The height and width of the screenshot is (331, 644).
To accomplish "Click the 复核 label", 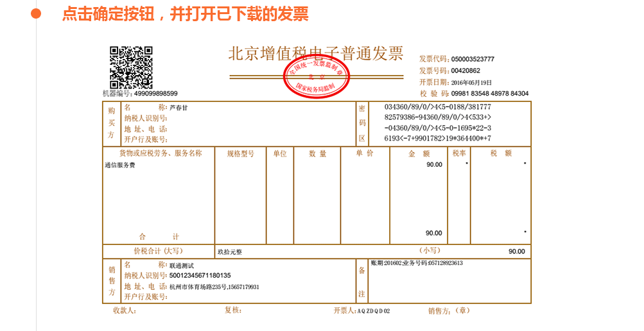I will [x=233, y=310].
